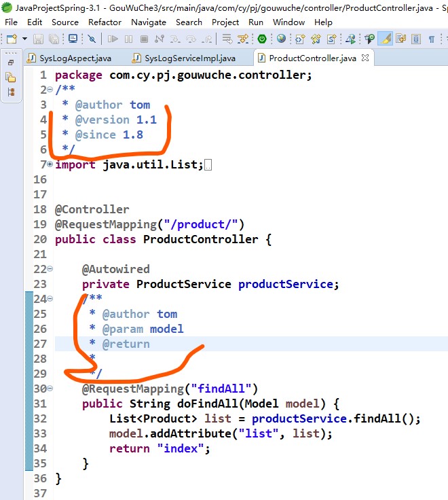Click the Disconnect debug icon
This screenshot has height=500, width=448.
(160, 39)
